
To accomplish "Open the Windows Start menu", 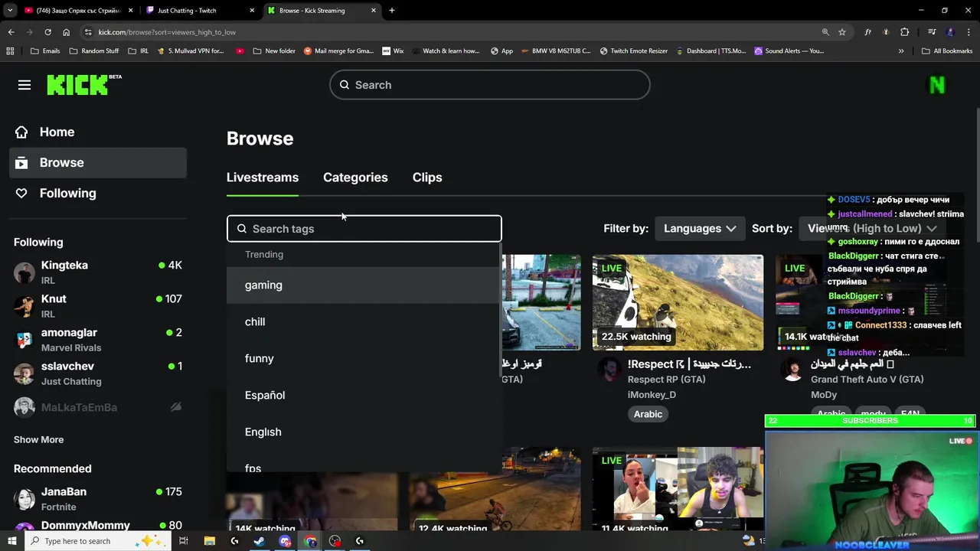I will pos(11,541).
